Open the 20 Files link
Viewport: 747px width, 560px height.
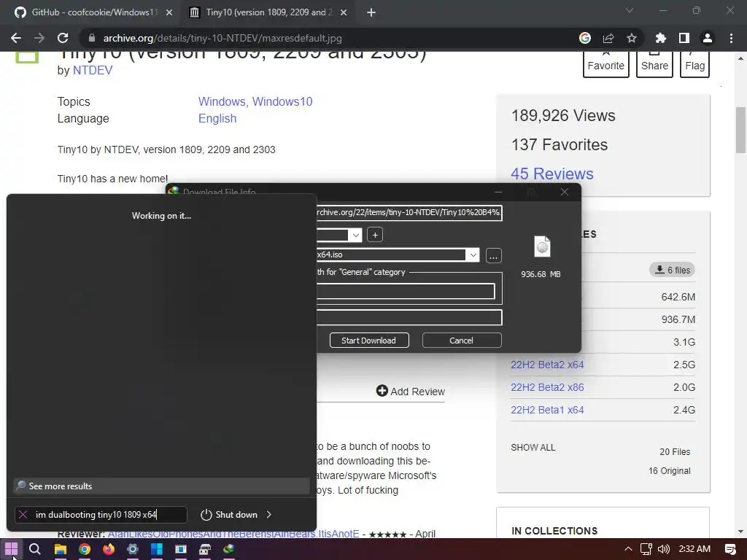coord(675,452)
